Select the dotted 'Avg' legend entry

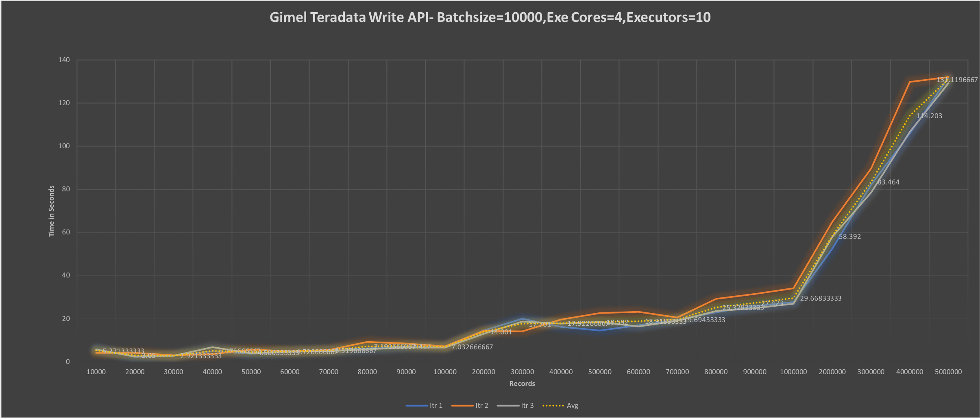(560, 405)
